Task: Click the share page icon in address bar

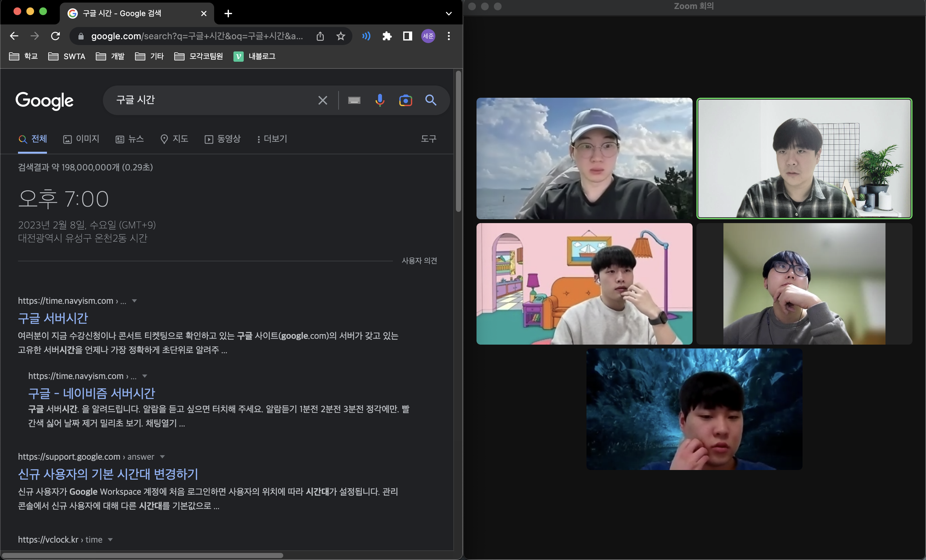Action: 320,36
